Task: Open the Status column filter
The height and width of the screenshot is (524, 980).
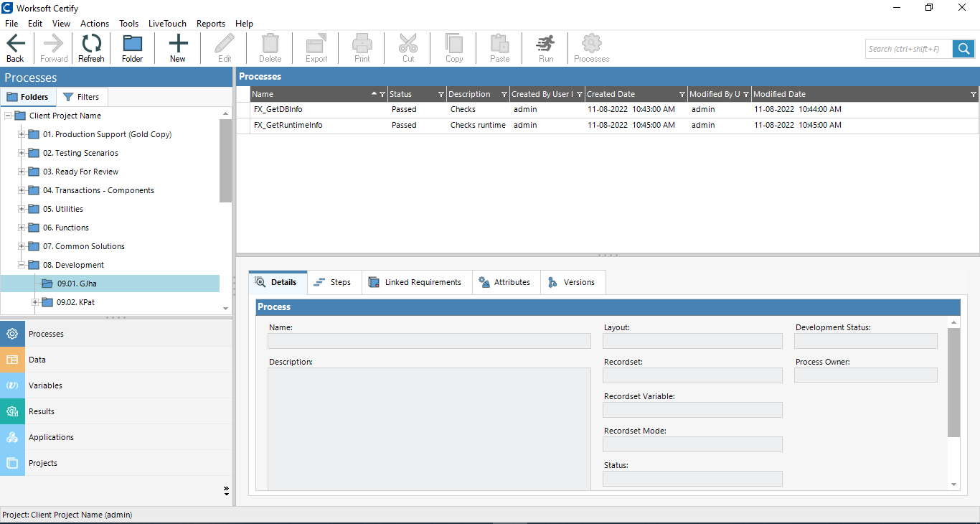Action: click(440, 94)
